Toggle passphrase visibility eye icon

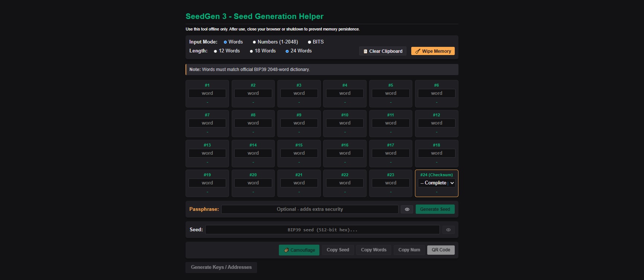tap(407, 209)
